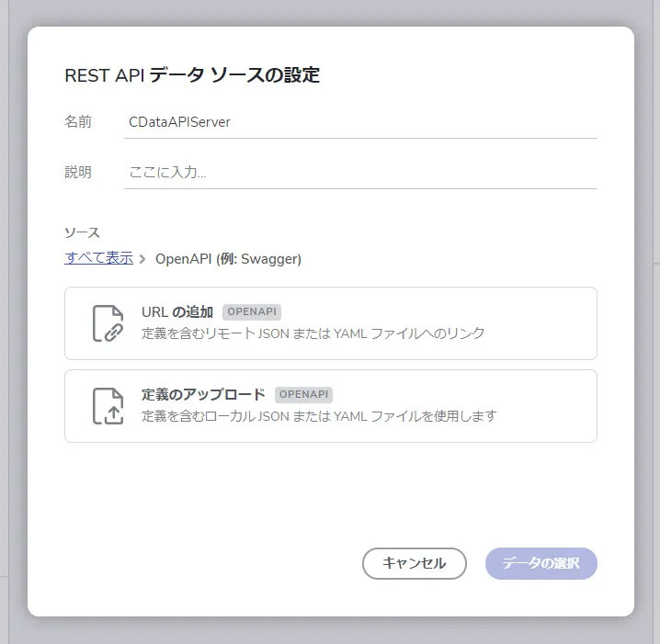Click the remote JSON/YAML link description text
Image resolution: width=660 pixels, height=644 pixels.
click(313, 333)
